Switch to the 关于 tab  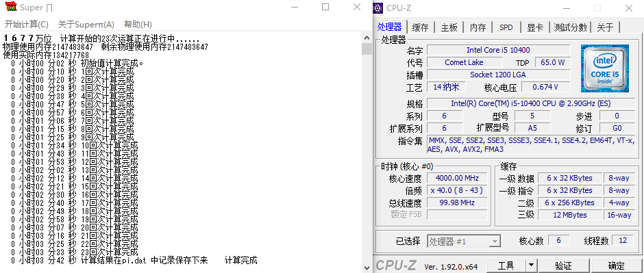(x=605, y=27)
